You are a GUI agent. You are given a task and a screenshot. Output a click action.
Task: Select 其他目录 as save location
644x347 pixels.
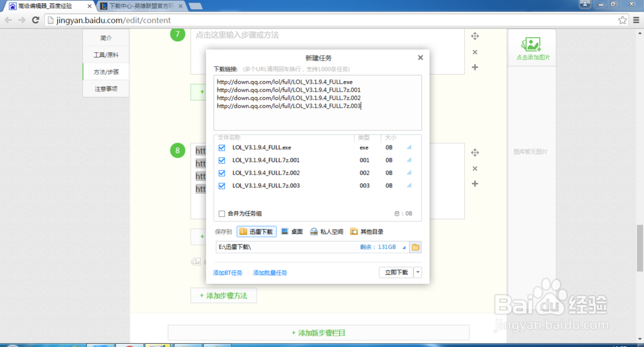click(x=367, y=232)
